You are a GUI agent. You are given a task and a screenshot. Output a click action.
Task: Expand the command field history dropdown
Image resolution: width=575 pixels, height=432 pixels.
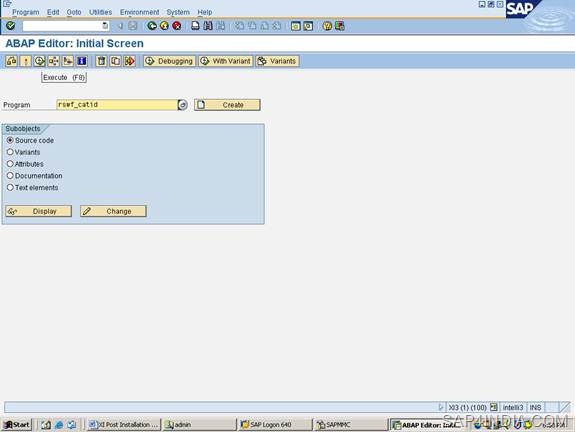click(x=105, y=26)
